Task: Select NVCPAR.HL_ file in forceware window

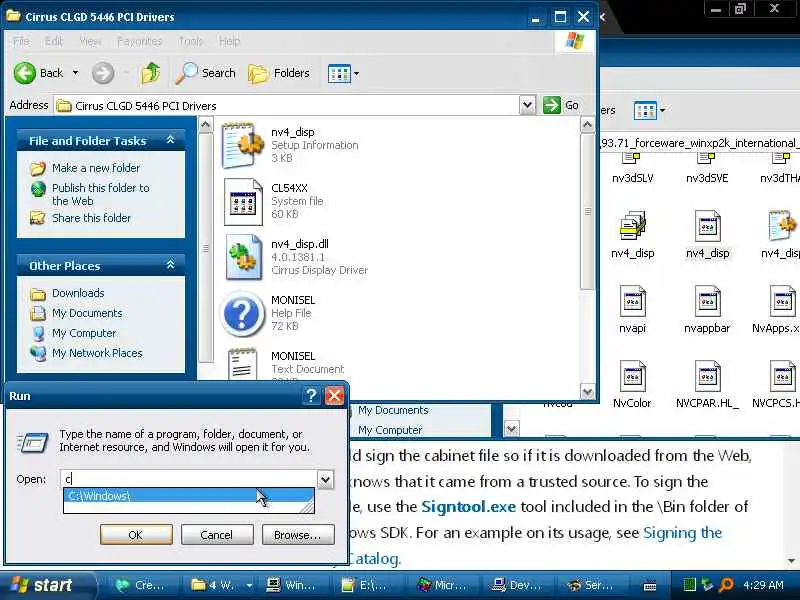Action: pos(707,384)
